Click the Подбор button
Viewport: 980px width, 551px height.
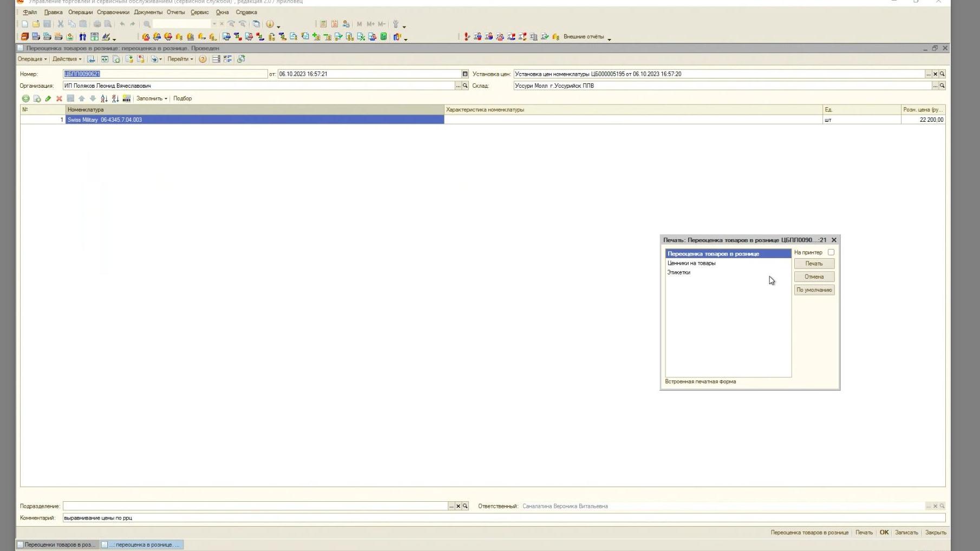click(182, 99)
